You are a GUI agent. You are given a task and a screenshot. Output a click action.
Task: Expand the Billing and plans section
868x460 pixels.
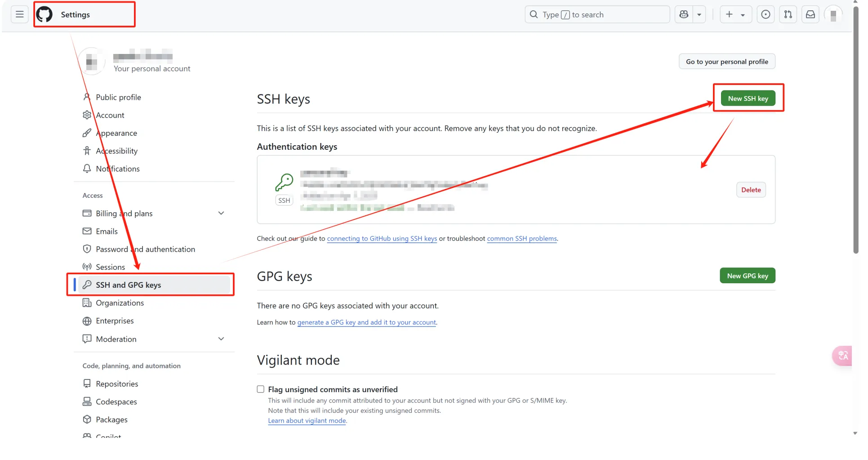click(x=221, y=213)
